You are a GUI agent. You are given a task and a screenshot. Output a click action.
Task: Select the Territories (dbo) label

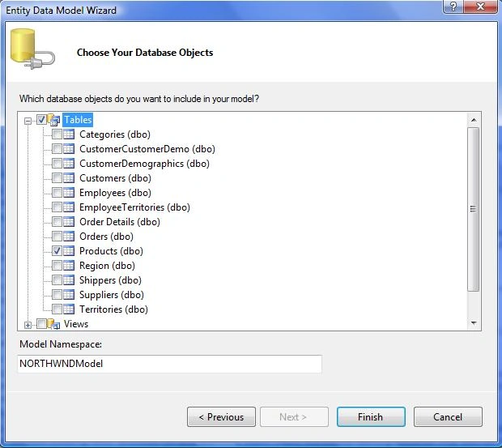tap(113, 309)
